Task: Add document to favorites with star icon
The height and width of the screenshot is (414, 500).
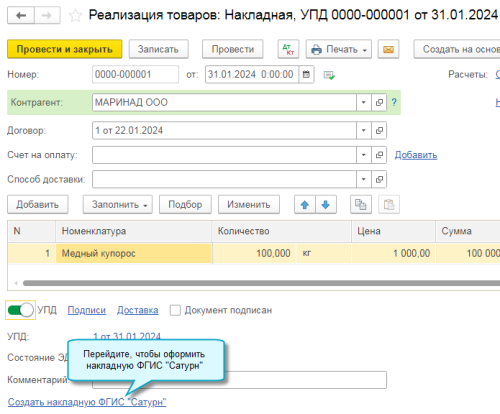Action: [x=75, y=16]
